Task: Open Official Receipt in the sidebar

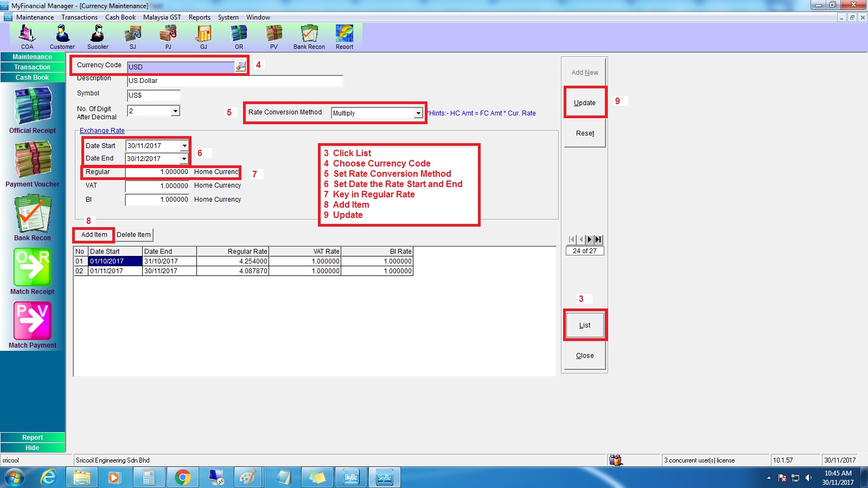Action: click(x=33, y=110)
